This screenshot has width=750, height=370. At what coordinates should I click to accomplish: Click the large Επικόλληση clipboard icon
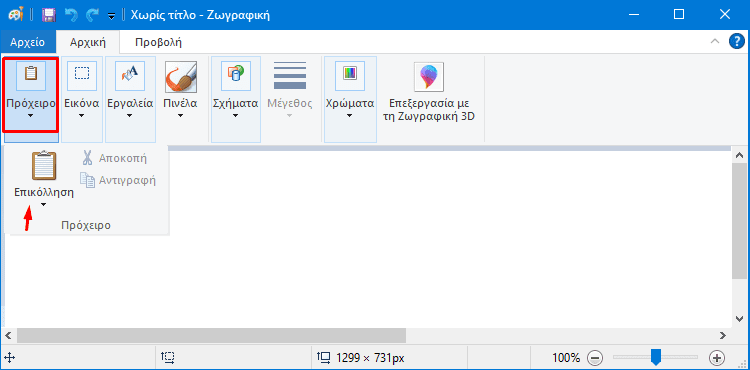coord(44,166)
